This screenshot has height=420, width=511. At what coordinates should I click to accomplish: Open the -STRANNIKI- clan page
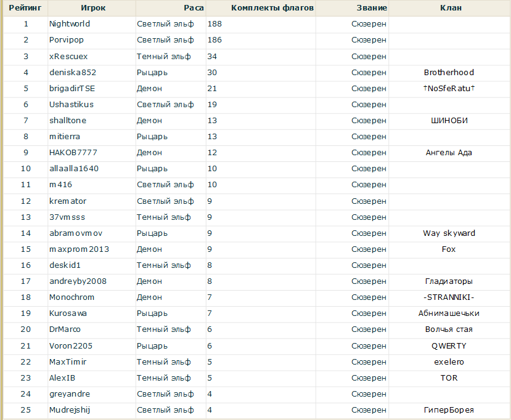449,297
